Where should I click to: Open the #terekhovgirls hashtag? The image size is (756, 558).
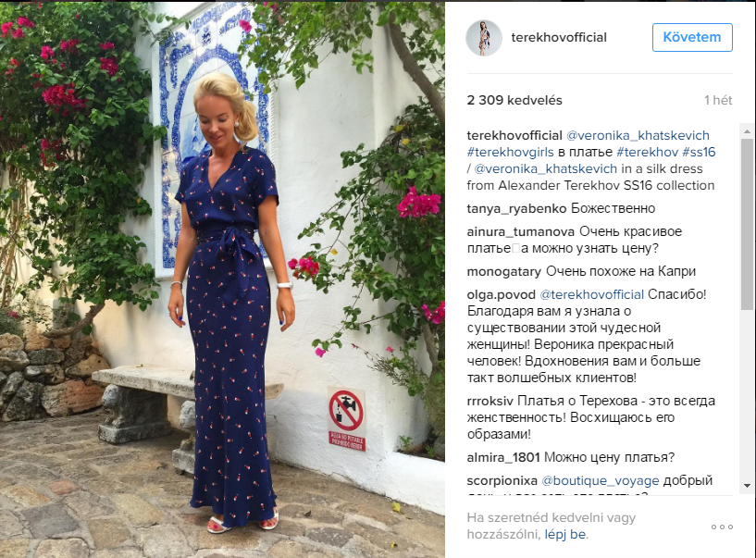point(510,152)
